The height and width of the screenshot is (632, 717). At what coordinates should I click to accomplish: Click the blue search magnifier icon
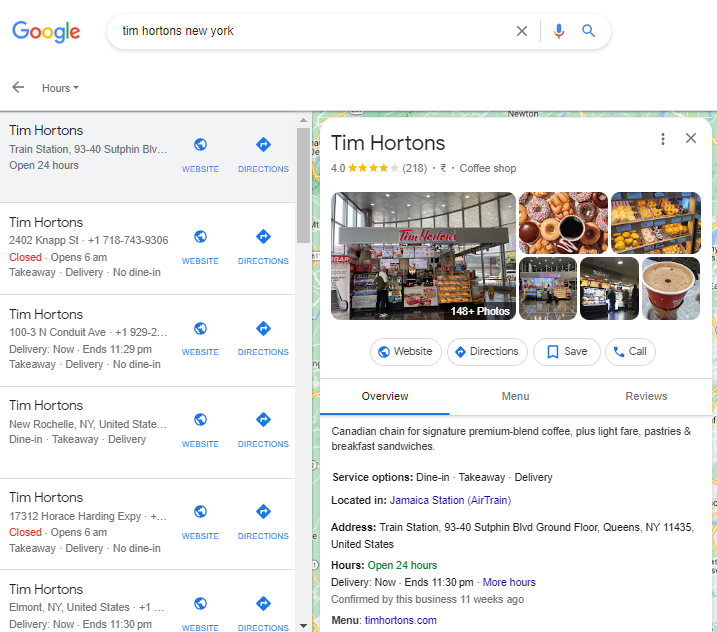pos(589,31)
